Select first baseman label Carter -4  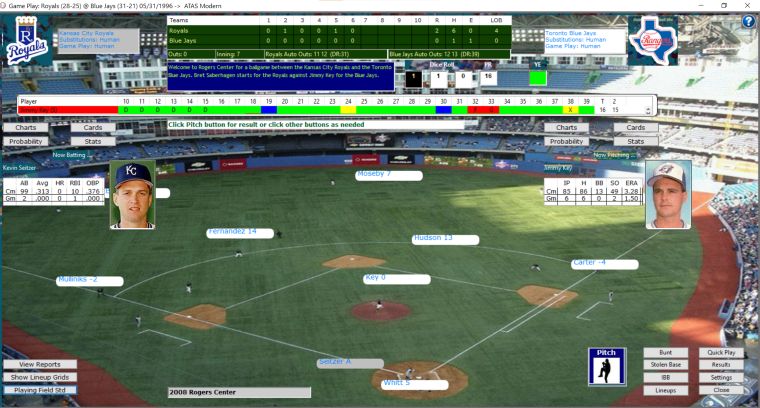click(604, 264)
